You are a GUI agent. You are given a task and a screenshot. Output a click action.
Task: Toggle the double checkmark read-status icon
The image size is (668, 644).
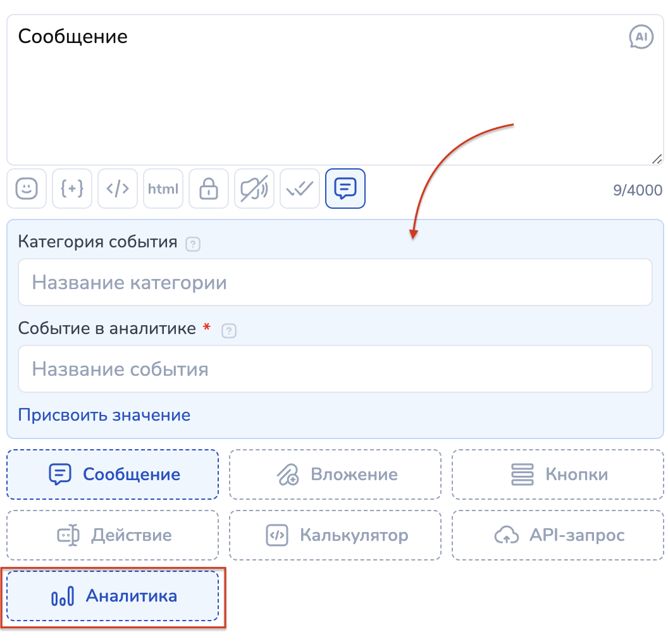click(x=300, y=189)
